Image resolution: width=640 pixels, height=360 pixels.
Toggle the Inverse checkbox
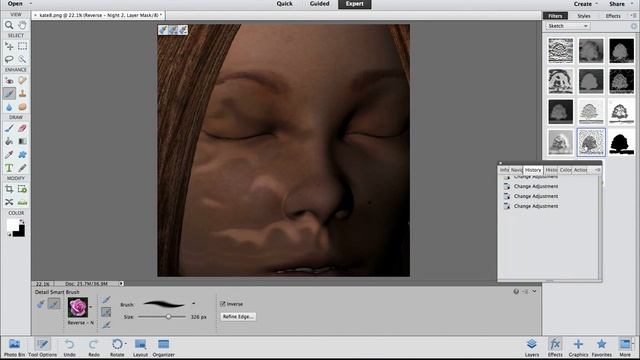223,304
